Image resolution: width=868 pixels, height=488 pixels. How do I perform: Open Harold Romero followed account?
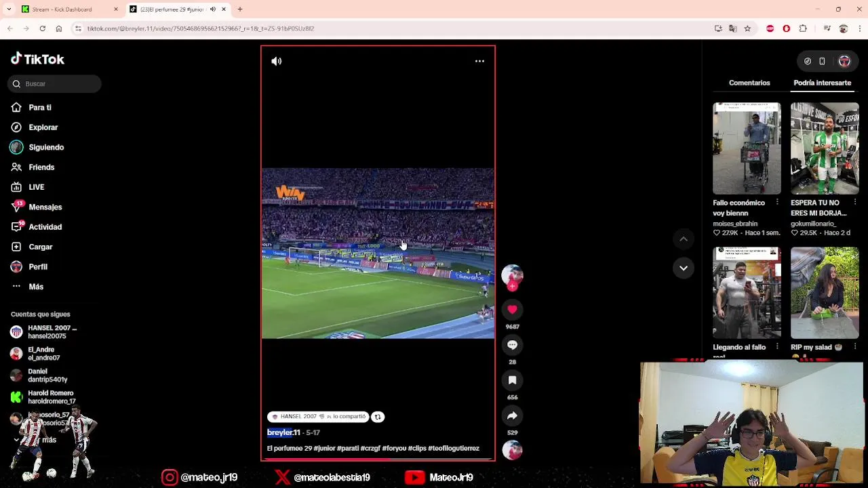43,397
